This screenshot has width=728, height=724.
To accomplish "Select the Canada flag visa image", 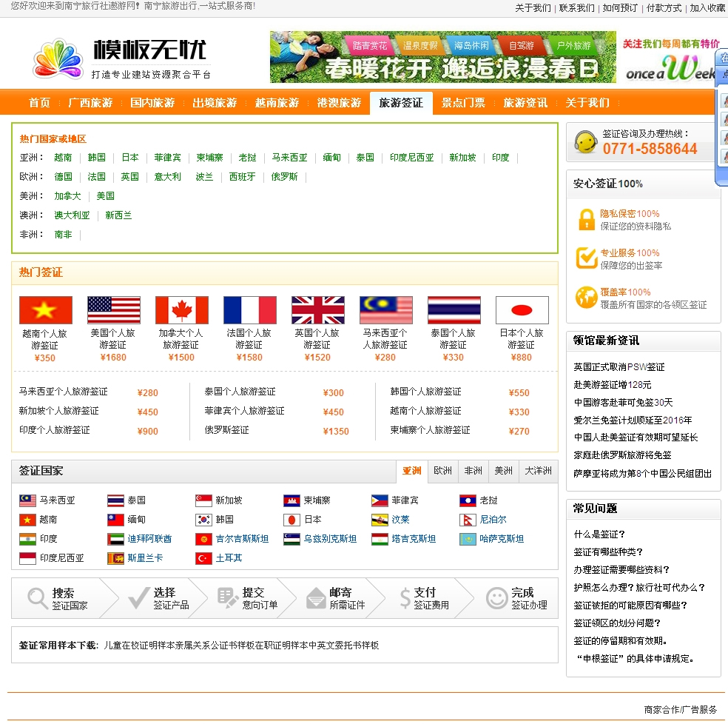I will [x=181, y=310].
